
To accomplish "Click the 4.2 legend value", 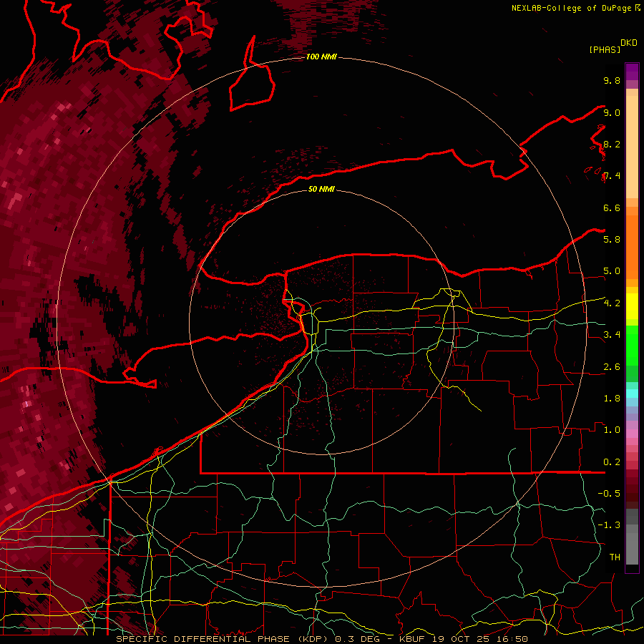I will (x=612, y=303).
